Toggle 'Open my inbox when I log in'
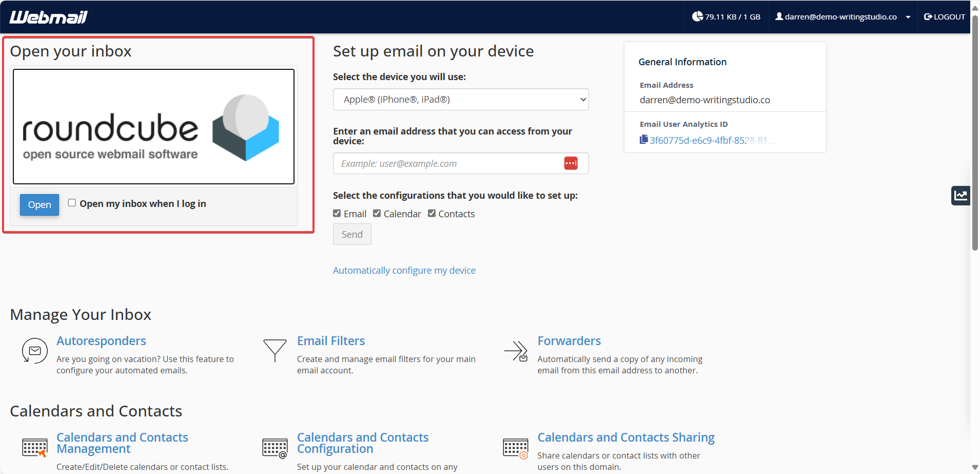Image resolution: width=980 pixels, height=474 pixels. [72, 203]
